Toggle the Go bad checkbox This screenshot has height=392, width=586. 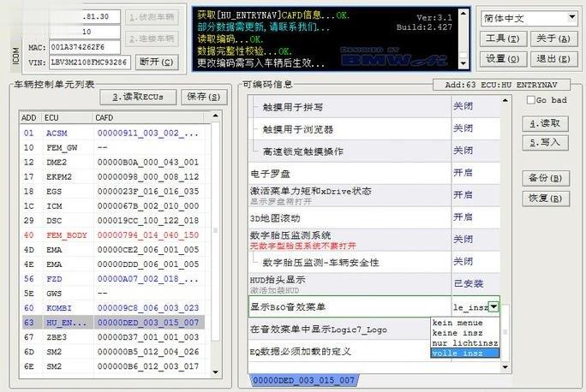click(x=531, y=100)
